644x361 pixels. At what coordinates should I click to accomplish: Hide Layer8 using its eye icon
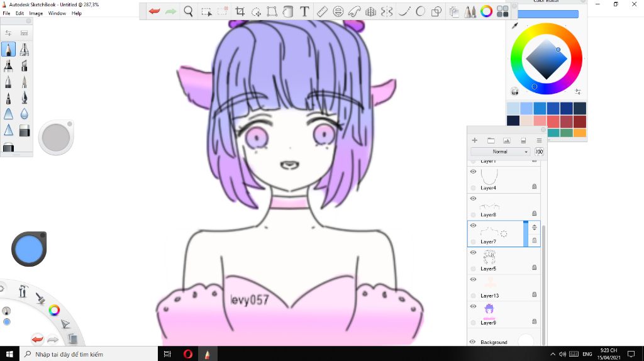point(473,198)
